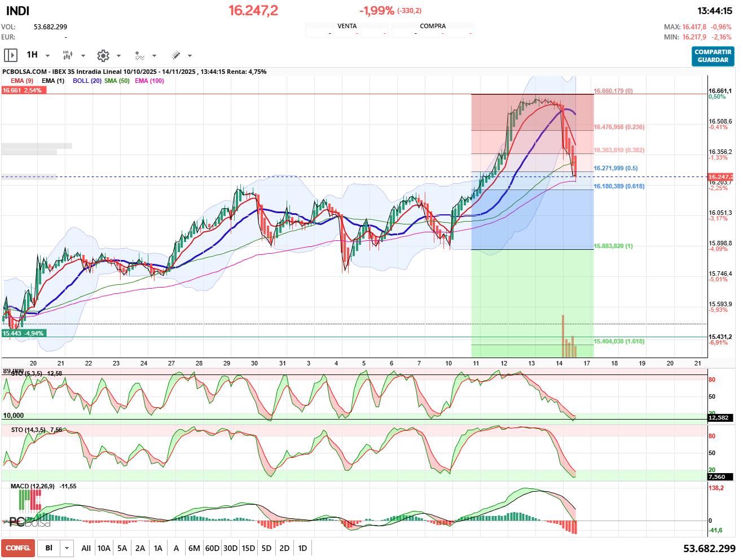Select the 6M time range tab
Image resolution: width=743 pixels, height=560 pixels.
(194, 548)
